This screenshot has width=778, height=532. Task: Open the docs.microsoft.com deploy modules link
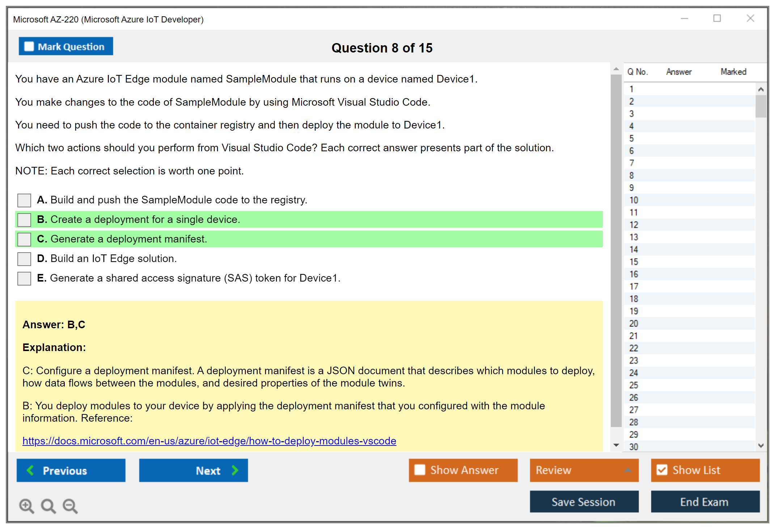click(209, 441)
